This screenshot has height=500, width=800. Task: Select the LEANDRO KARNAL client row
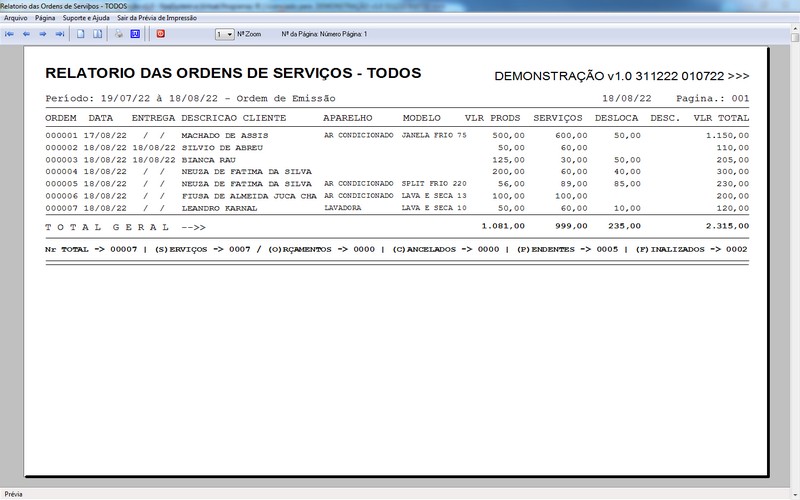(x=397, y=208)
